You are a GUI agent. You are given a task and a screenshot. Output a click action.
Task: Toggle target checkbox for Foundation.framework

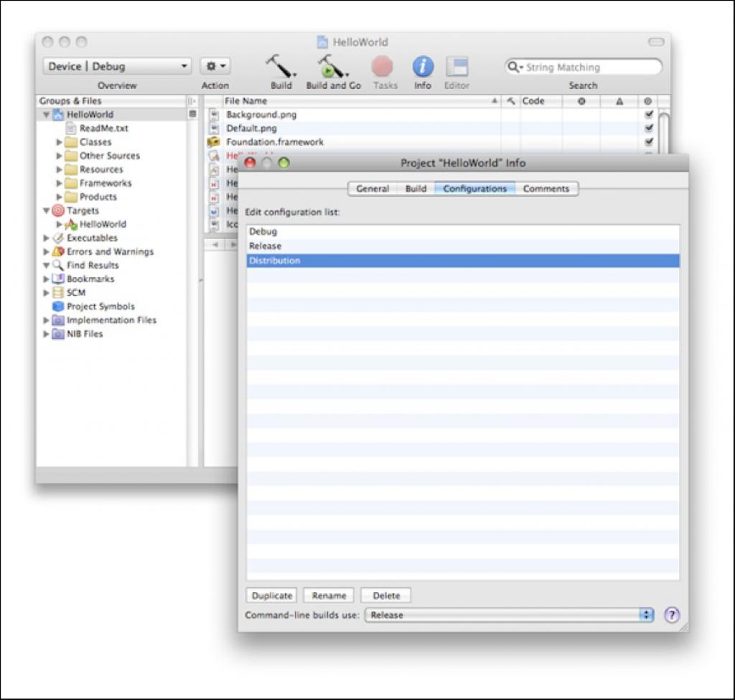(x=649, y=141)
